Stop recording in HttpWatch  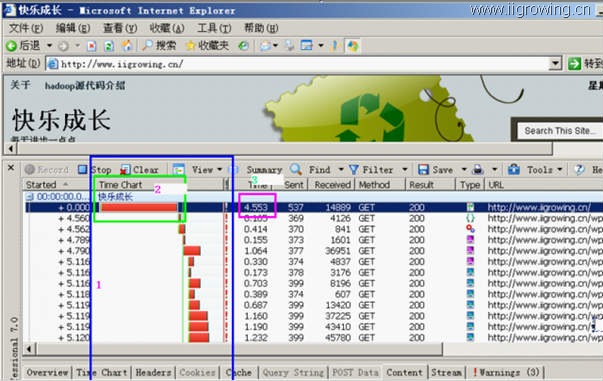tap(95, 170)
